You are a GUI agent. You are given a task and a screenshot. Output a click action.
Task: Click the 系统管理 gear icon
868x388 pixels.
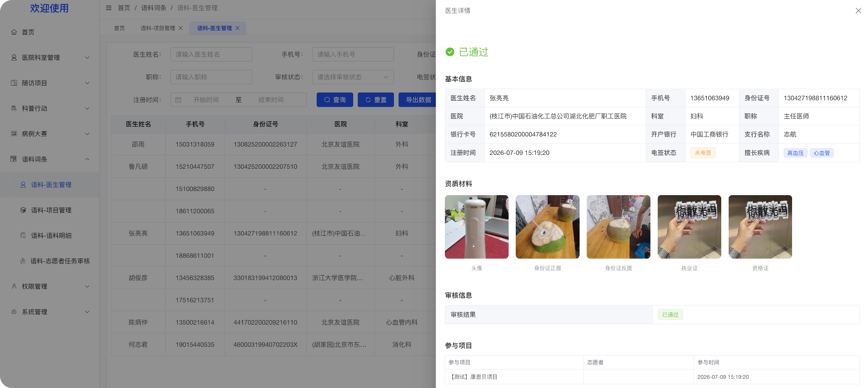coord(14,312)
